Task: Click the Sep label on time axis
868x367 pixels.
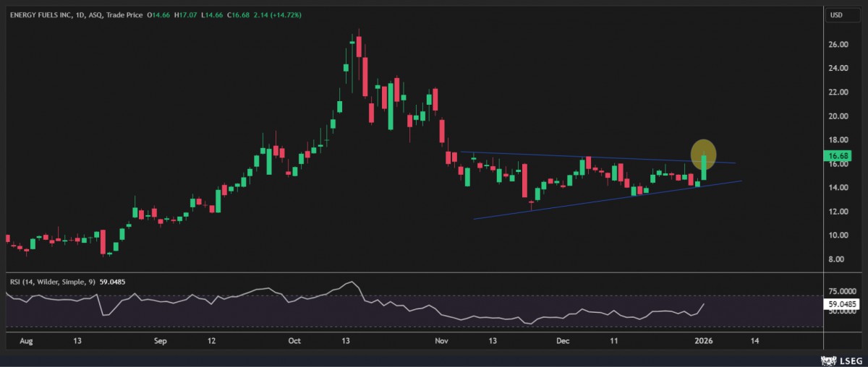Action: 161,340
